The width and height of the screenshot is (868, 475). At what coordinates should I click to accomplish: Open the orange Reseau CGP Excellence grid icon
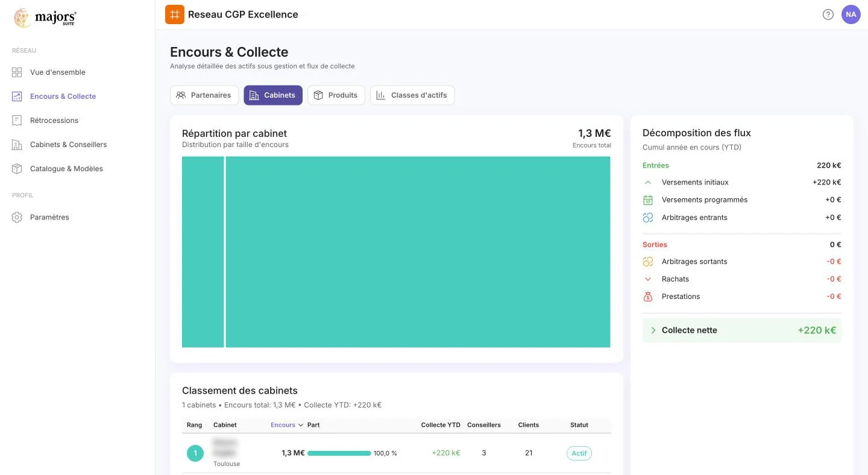pos(175,14)
